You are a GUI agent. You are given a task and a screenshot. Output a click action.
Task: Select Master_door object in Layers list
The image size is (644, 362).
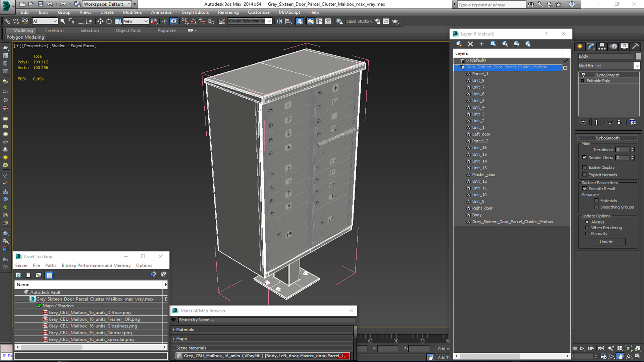(x=484, y=175)
